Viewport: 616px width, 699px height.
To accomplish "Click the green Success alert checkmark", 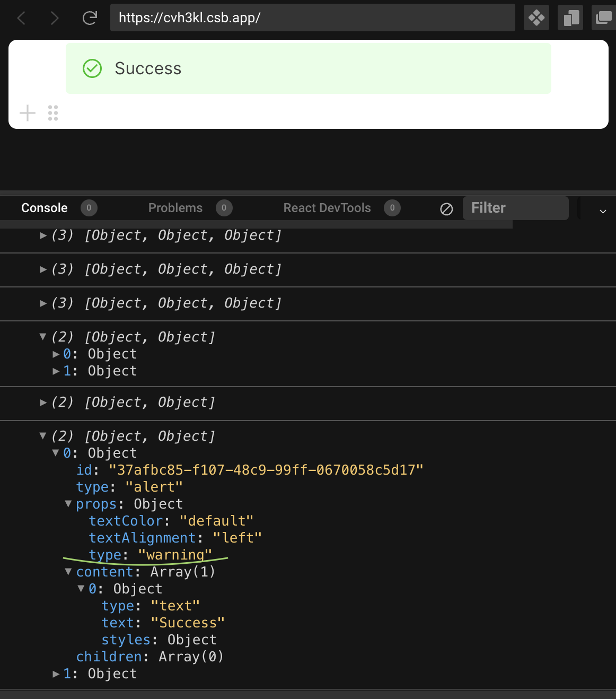I will pos(92,68).
